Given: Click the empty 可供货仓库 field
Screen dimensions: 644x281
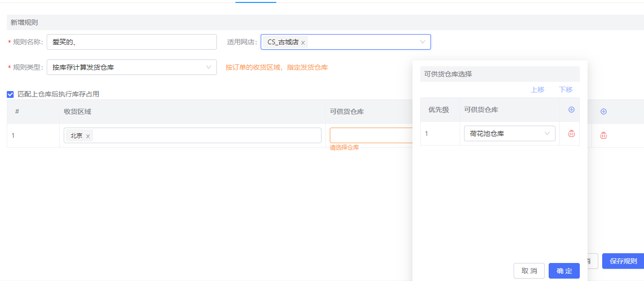Looking at the screenshot, I should 371,135.
